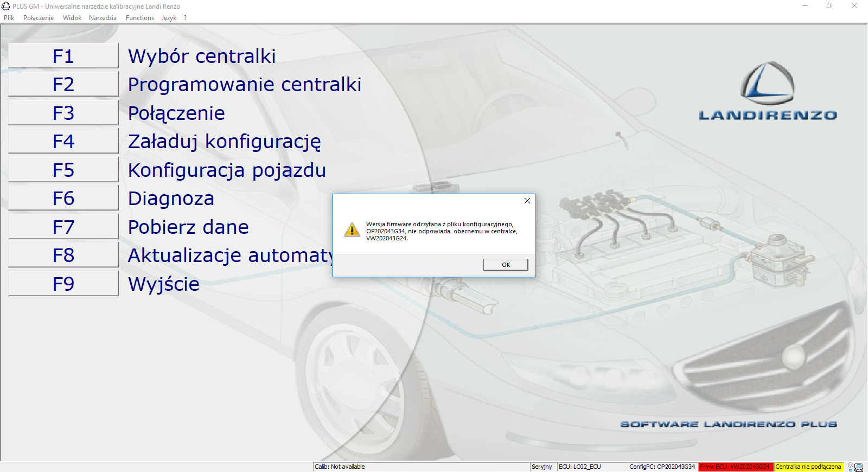Click the 'Pobierz dane' label
868x472 pixels.
[188, 227]
